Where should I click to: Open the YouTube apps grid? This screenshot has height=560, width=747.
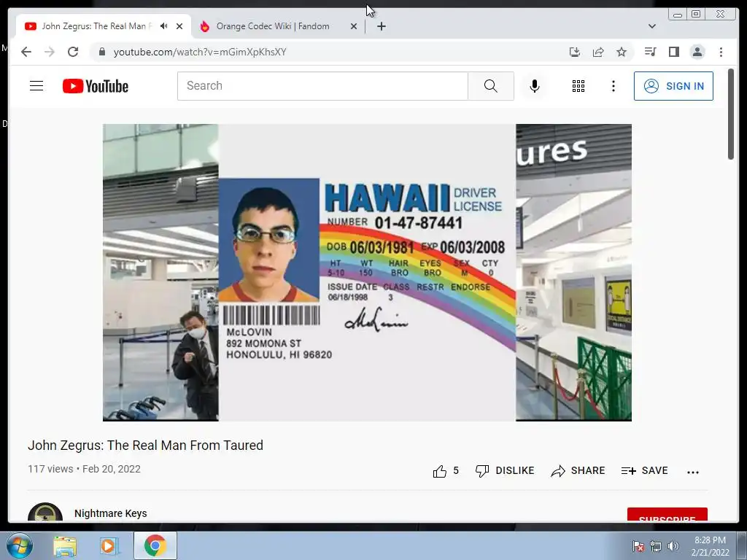[578, 86]
